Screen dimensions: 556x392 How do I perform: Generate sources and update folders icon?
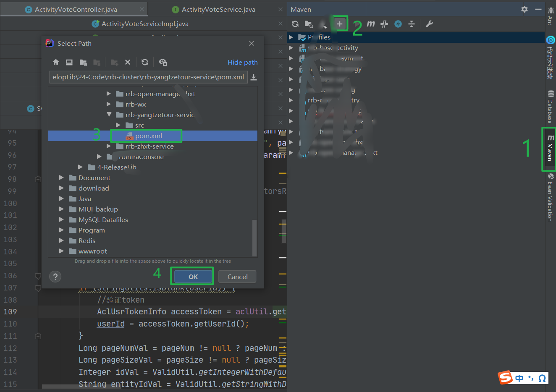pos(309,24)
